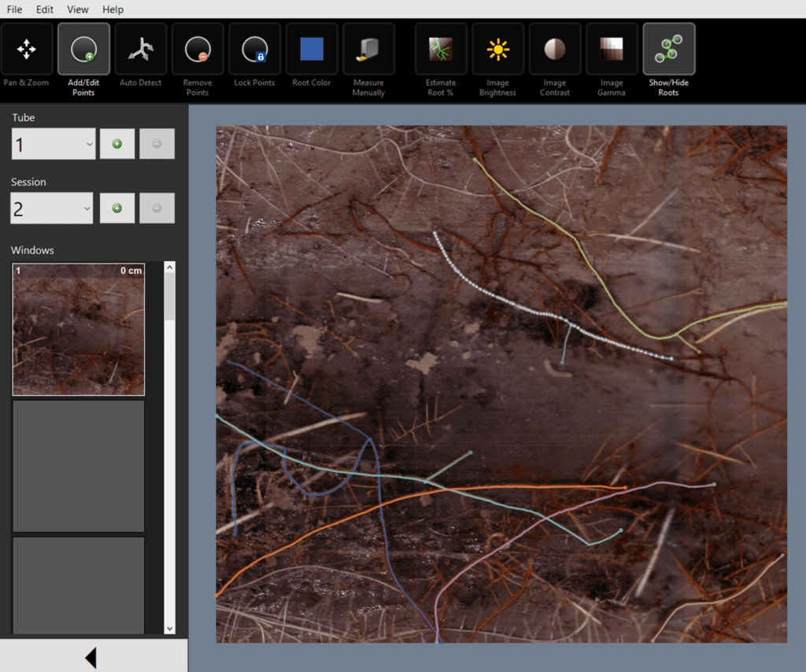Screen dimensions: 806x672
Task: Select window 1 thumbnail at 0 cm
Action: click(78, 329)
